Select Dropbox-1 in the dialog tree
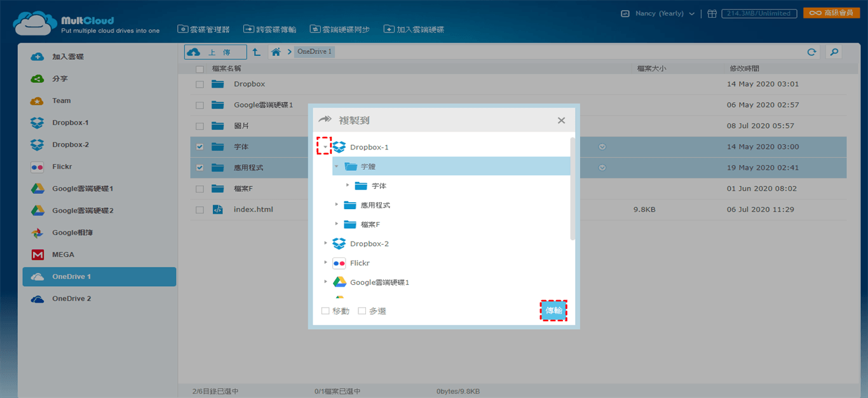Screen dimensions: 868x398 coord(369,147)
